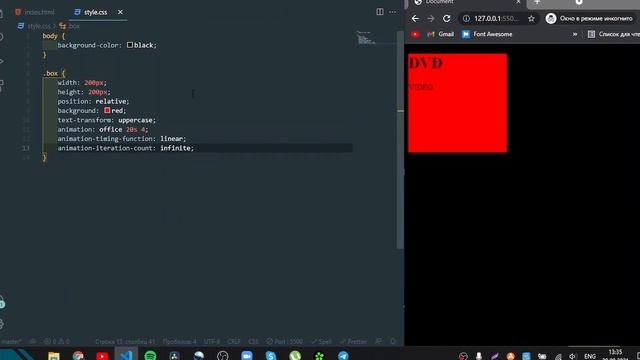Click the body selector in the code
Image resolution: width=640 pixels, height=360 pixels.
[x=50, y=36]
